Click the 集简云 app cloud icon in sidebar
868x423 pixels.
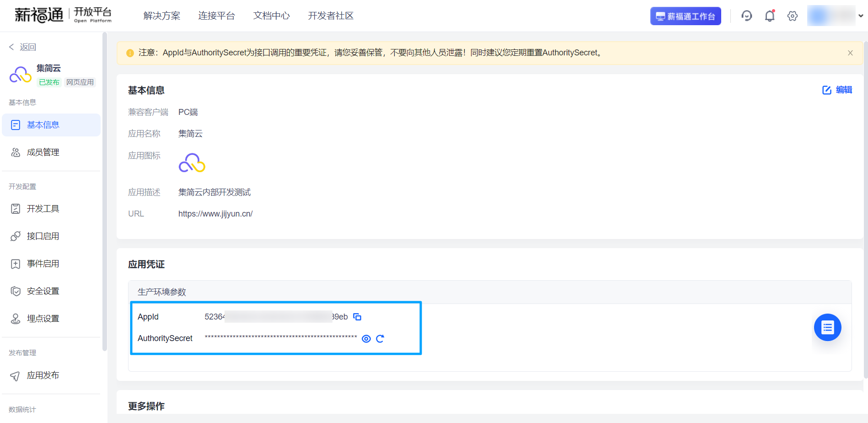click(x=21, y=75)
